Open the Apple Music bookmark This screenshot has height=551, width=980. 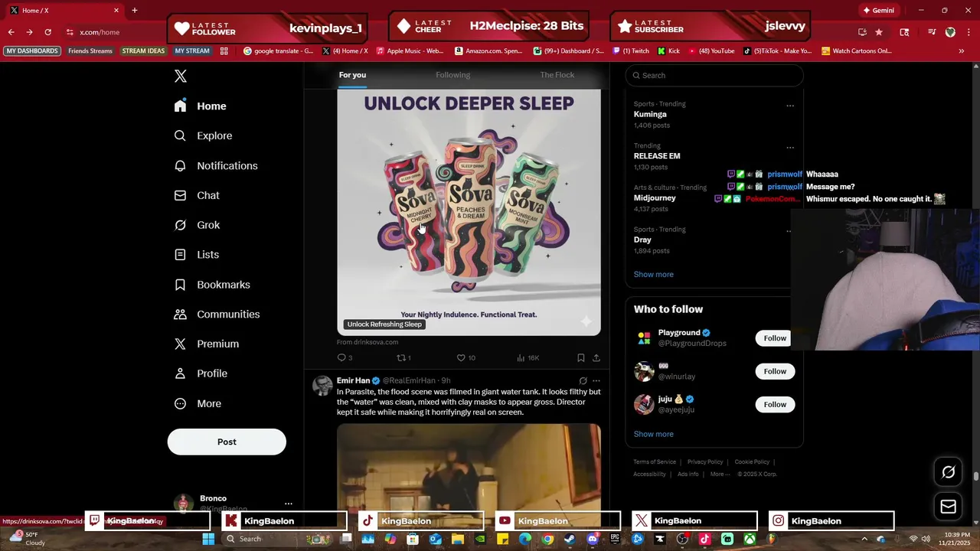click(410, 51)
